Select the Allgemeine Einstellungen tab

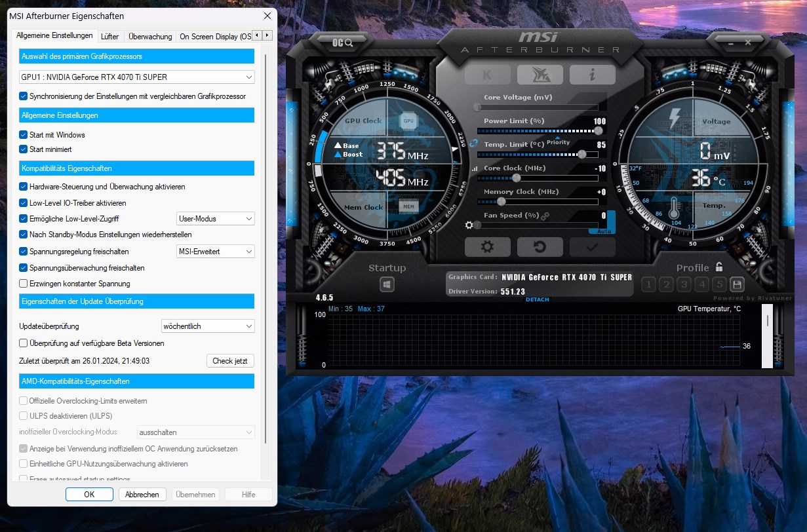pyautogui.click(x=54, y=36)
